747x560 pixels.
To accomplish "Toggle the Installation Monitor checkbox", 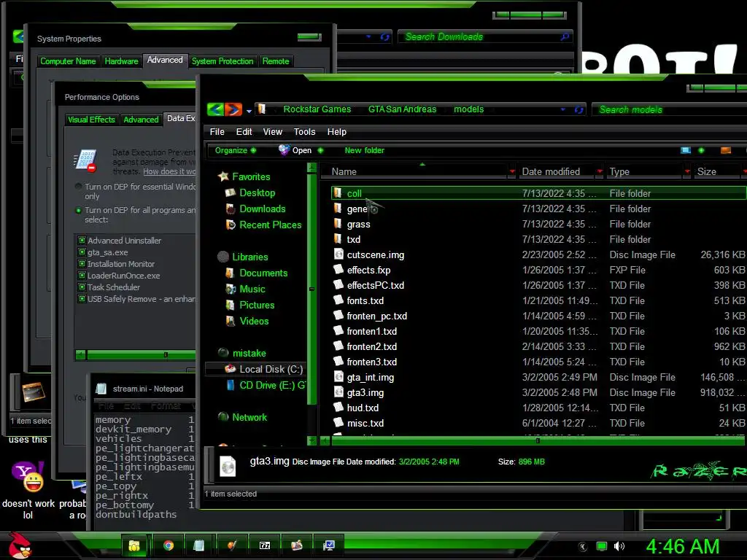I will tap(82, 264).
